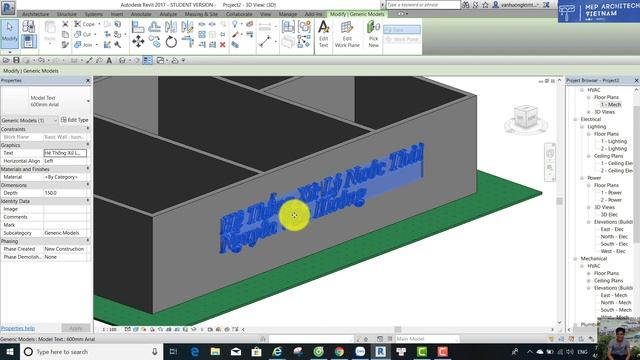Screen dimensions: 640x360
Task: Select '1 - Mech' in Project Browser
Action: point(611,105)
